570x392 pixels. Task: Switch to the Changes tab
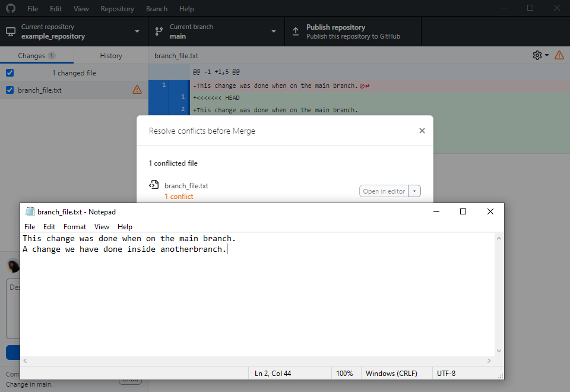(x=37, y=56)
